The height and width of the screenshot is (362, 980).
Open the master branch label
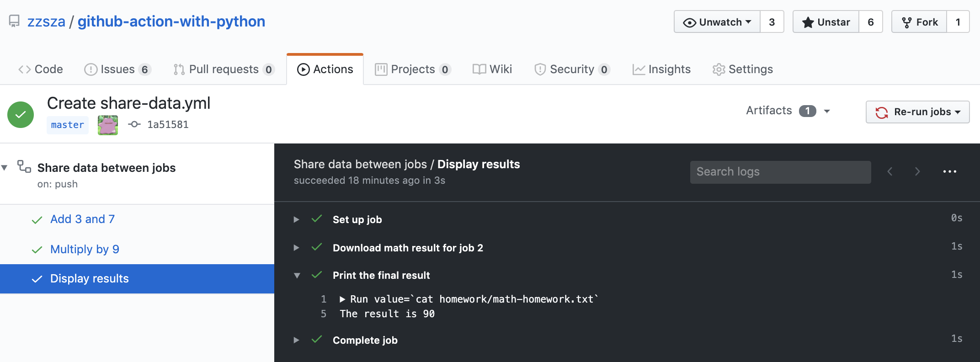(x=68, y=125)
